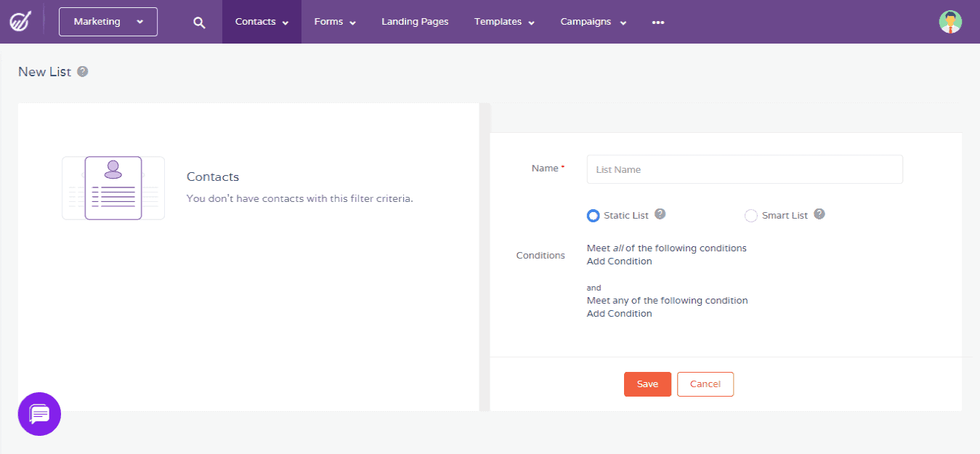Open the Marketing module dropdown

108,22
